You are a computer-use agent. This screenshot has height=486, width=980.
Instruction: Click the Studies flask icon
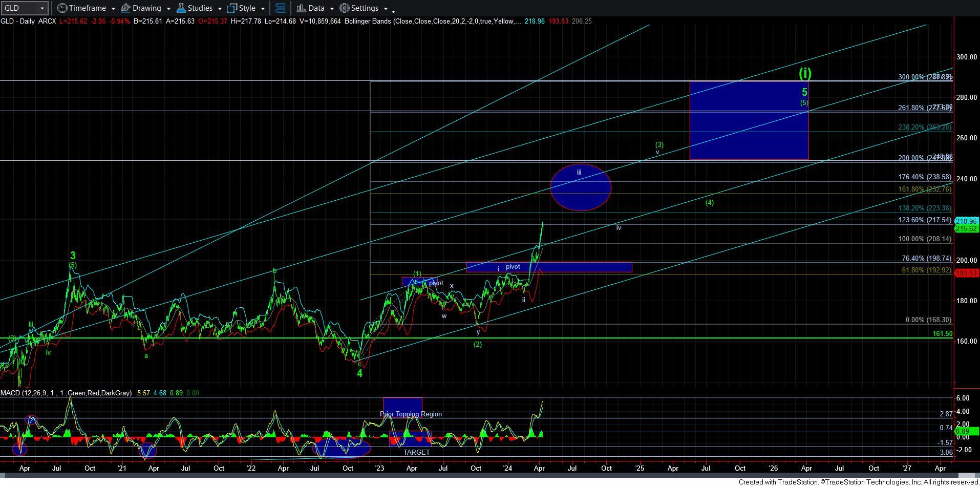[x=181, y=8]
